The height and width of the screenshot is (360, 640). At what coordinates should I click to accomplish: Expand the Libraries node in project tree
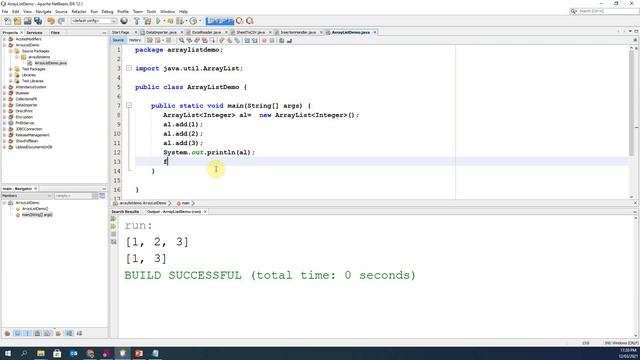11,75
